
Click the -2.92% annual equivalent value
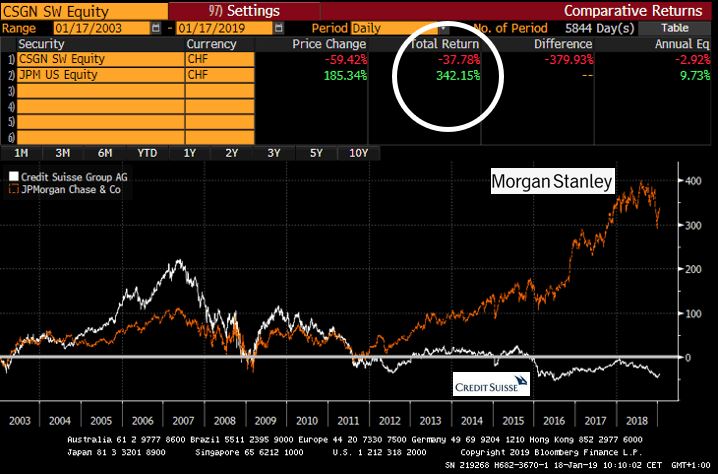(x=692, y=60)
